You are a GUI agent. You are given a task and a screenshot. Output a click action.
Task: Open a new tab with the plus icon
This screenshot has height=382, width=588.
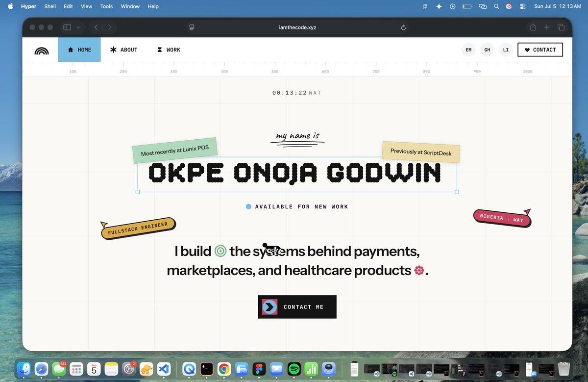547,27
